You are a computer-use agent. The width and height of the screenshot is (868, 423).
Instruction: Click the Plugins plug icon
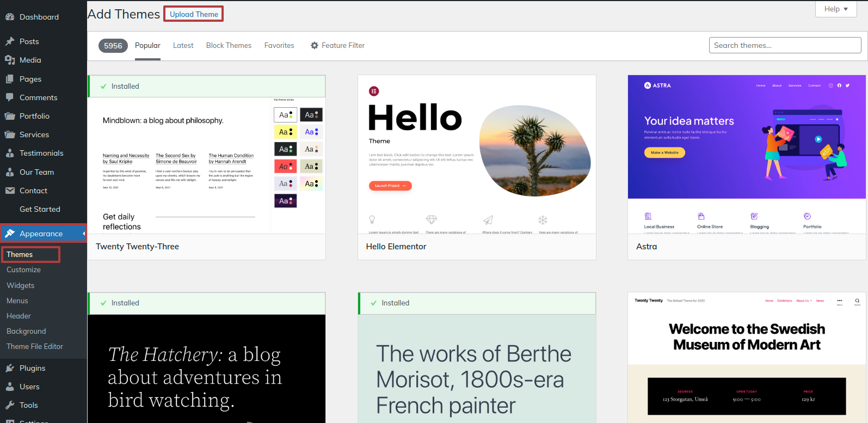click(10, 368)
